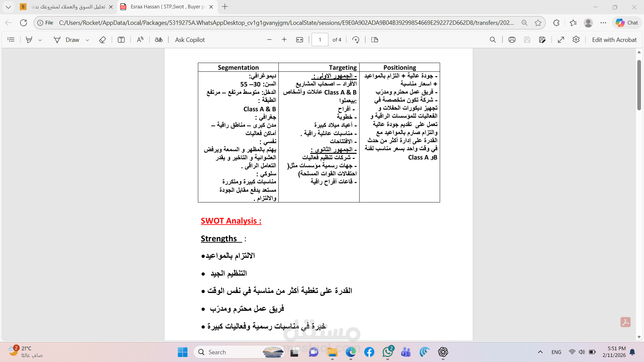Open the tab search dropdown
The image size is (644, 362).
click(8, 7)
